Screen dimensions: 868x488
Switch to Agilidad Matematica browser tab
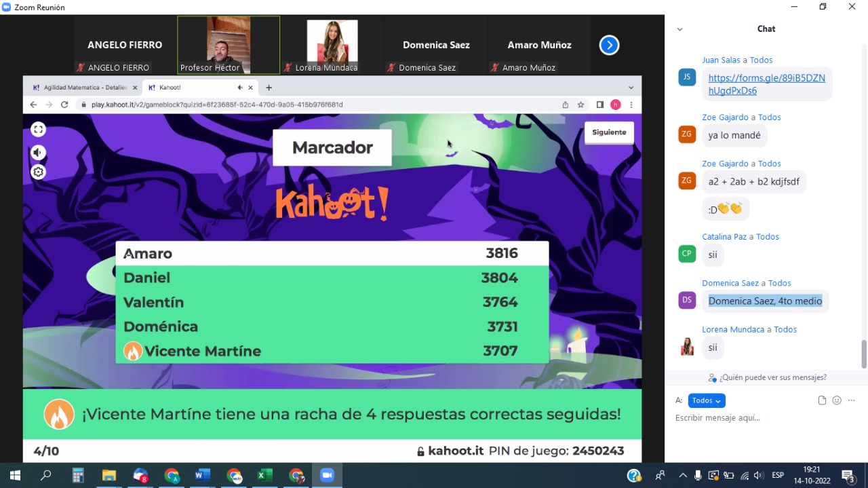click(85, 88)
